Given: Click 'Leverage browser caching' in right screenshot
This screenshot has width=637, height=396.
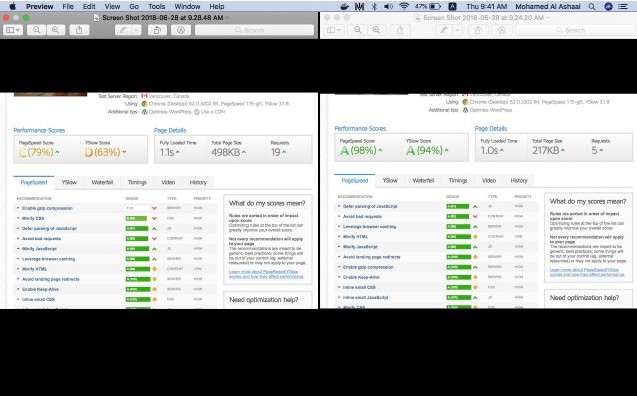Looking at the screenshot, I should tap(369, 227).
